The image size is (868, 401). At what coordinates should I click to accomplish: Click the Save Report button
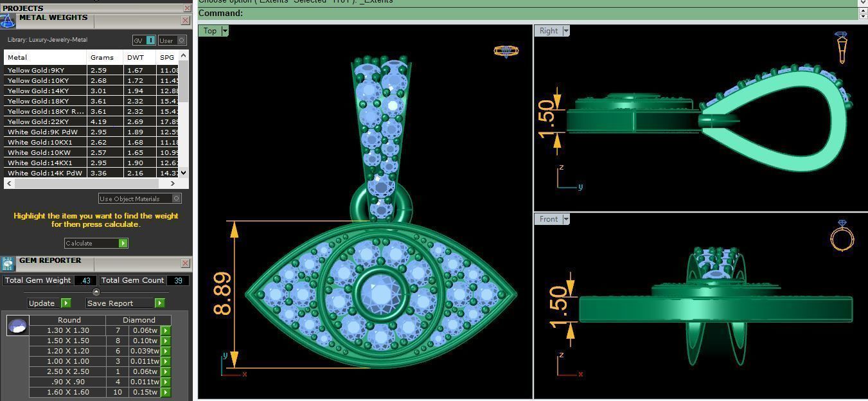125,303
